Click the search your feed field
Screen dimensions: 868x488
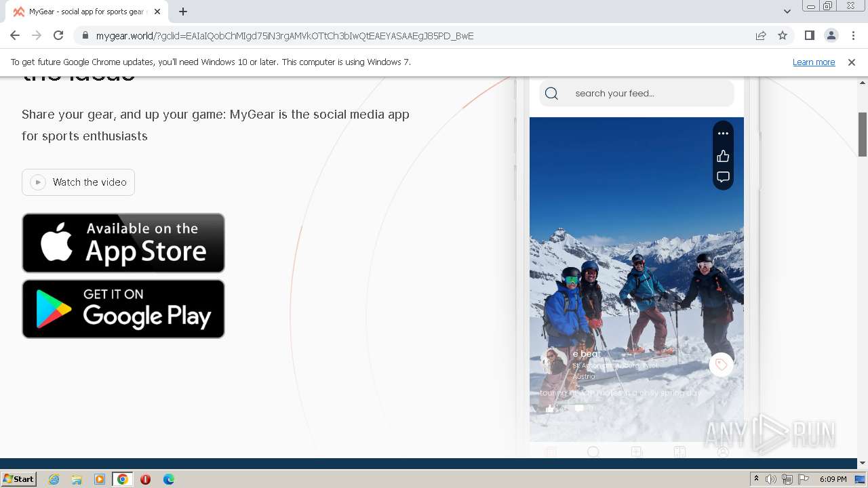637,94
